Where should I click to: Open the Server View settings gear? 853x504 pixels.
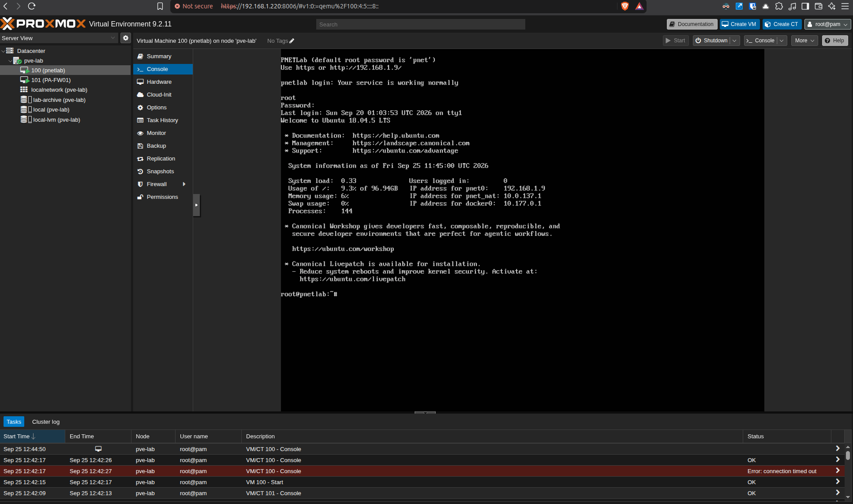pyautogui.click(x=126, y=38)
